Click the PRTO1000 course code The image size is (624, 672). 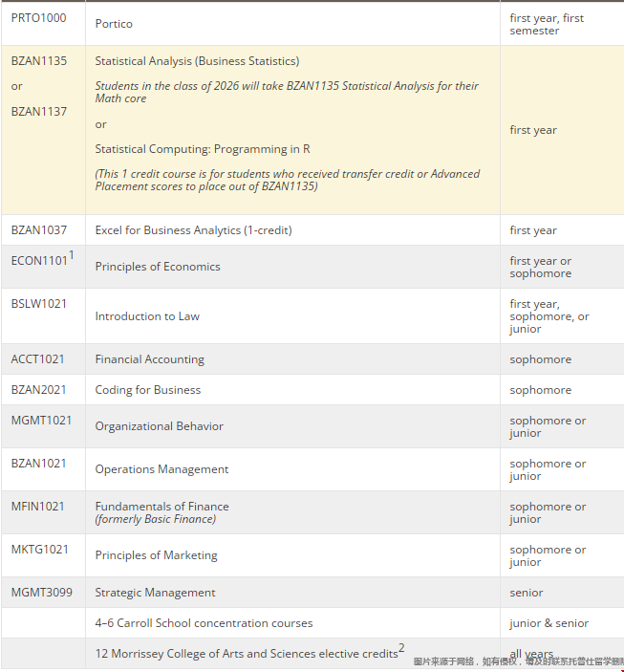pyautogui.click(x=38, y=18)
